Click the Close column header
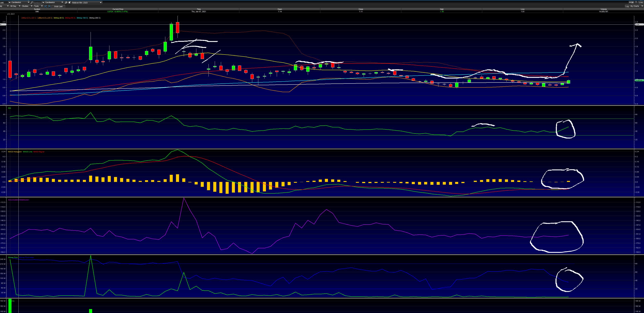The width and height of the screenshot is (644, 313). coord(361,9)
